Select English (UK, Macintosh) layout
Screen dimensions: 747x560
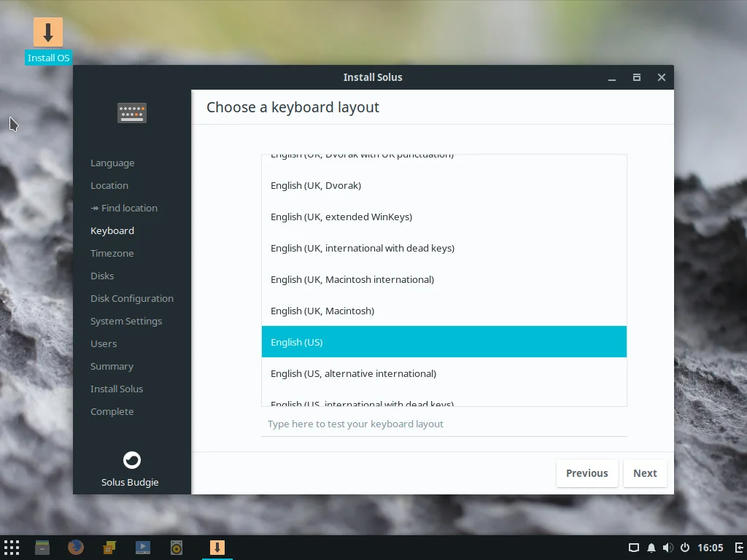pyautogui.click(x=444, y=311)
